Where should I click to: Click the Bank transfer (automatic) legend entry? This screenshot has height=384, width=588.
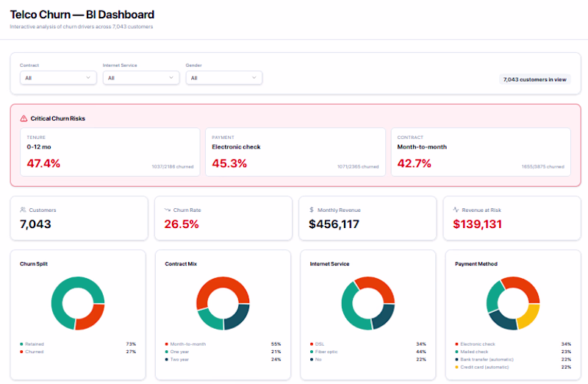[x=513, y=360]
